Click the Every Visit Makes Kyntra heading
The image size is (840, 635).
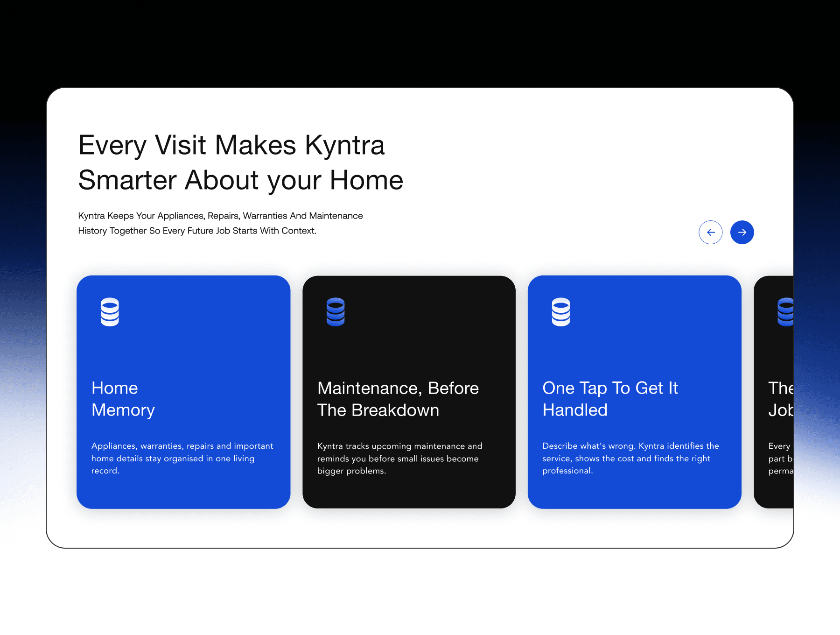point(241,162)
